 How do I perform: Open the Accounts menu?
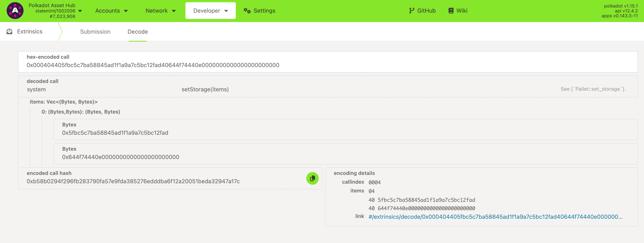tap(111, 11)
